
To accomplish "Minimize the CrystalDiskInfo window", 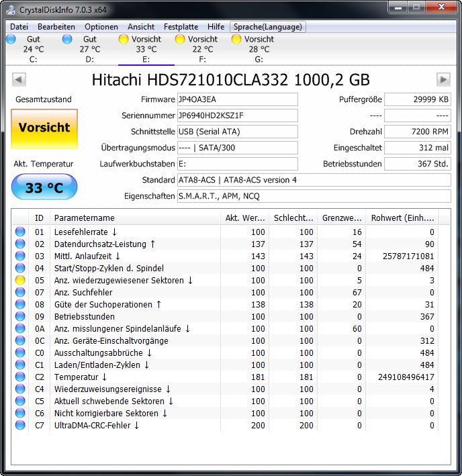I will click(x=398, y=7).
